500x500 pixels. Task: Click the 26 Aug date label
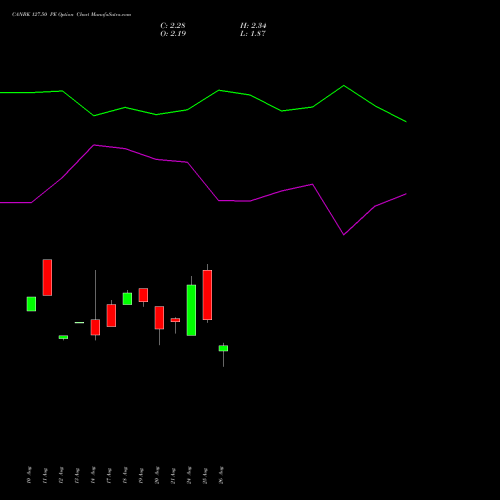(x=221, y=475)
